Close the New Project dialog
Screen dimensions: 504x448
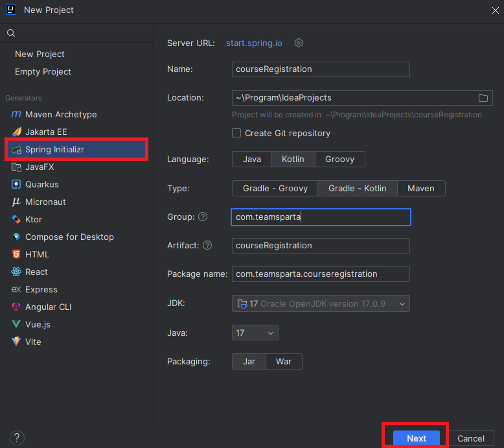pyautogui.click(x=496, y=10)
